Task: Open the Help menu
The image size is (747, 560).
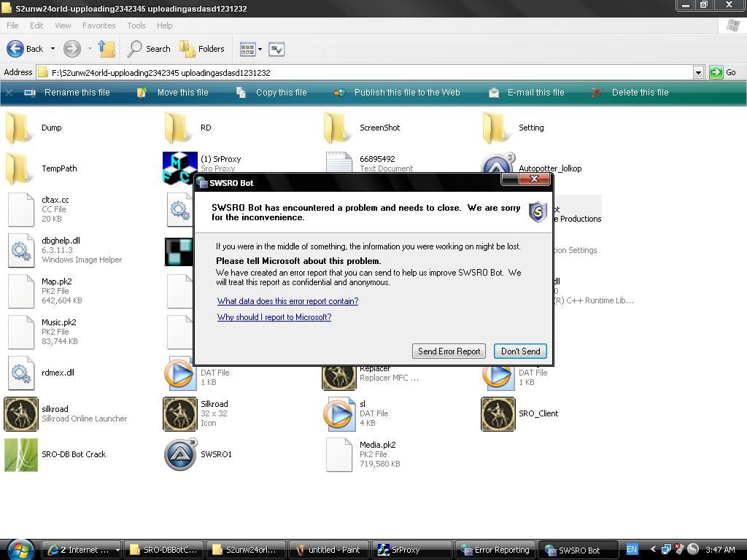Action: 164,26
